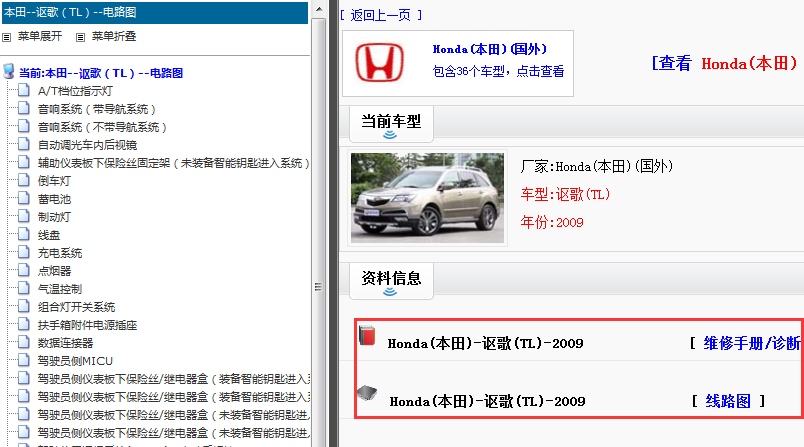
Task: Click the page icon beside 数据连接器
Action: tap(24, 342)
